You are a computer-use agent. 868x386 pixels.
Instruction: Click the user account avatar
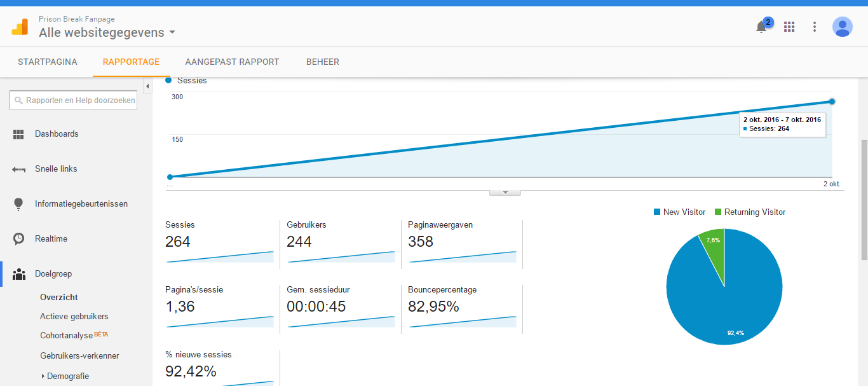(843, 27)
